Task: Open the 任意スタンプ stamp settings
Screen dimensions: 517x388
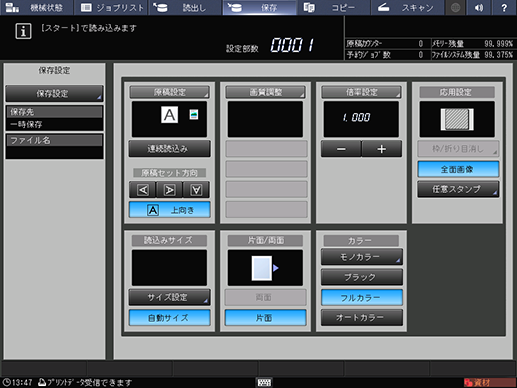Action: [458, 189]
